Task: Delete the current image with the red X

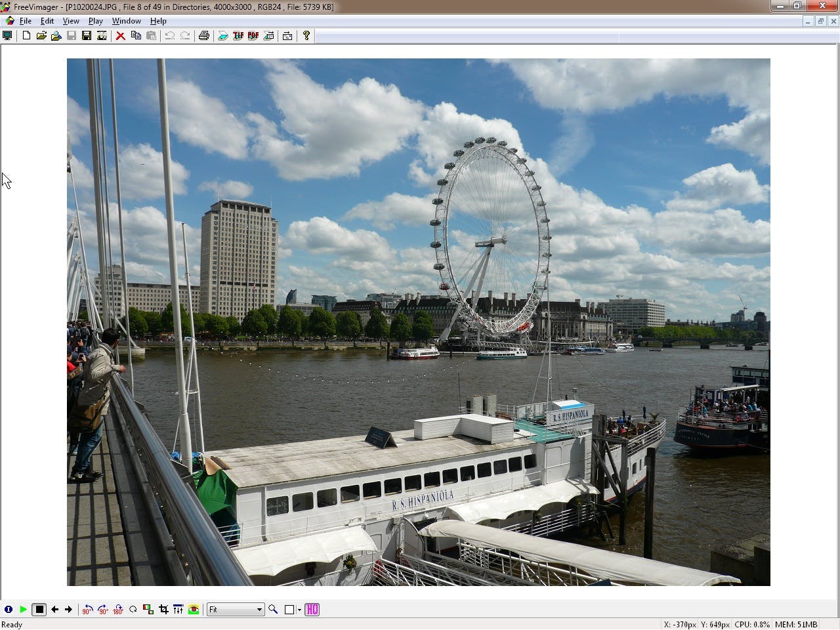Action: (x=121, y=35)
